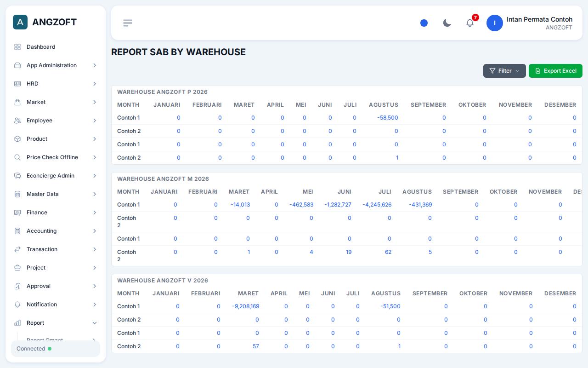Open the -4,245,626 Juli value link
The height and width of the screenshot is (368, 588).
pos(377,205)
